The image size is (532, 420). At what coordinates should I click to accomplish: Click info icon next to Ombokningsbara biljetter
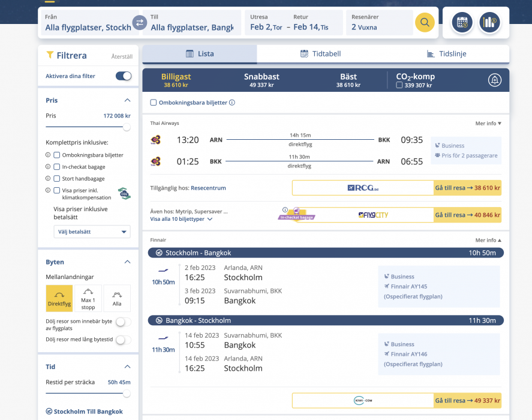pyautogui.click(x=232, y=103)
